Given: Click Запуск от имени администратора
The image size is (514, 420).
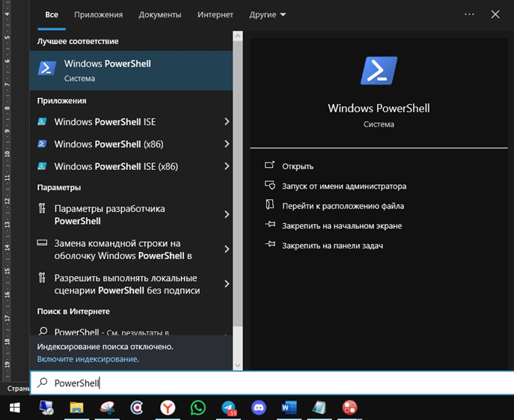Looking at the screenshot, I should pyautogui.click(x=344, y=186).
